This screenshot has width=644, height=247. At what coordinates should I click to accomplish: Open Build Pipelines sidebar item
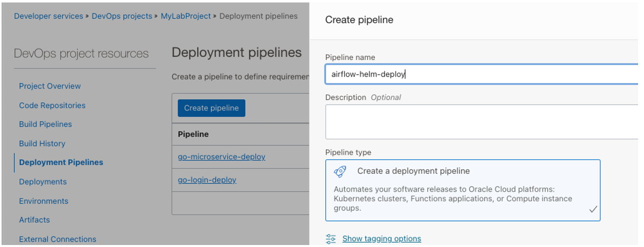[45, 124]
